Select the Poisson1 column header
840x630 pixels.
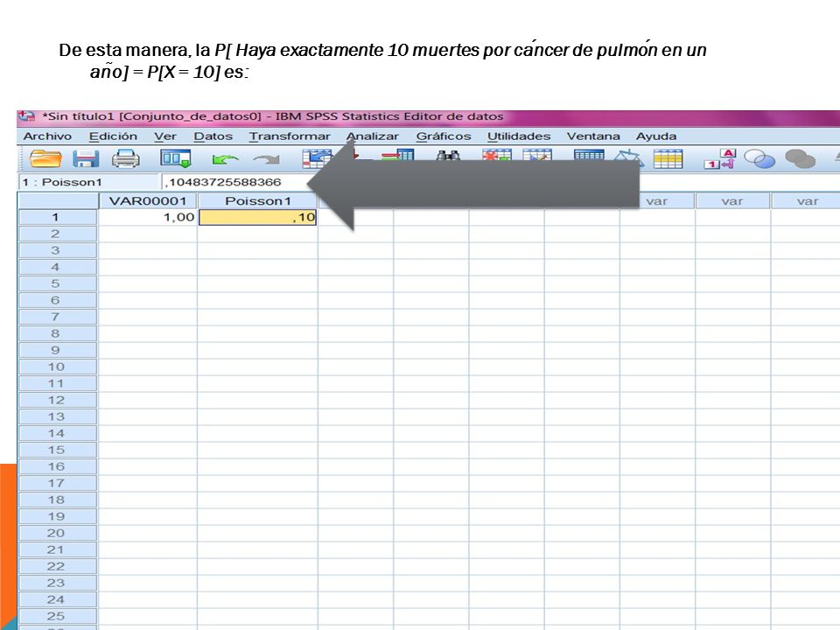pyautogui.click(x=257, y=201)
